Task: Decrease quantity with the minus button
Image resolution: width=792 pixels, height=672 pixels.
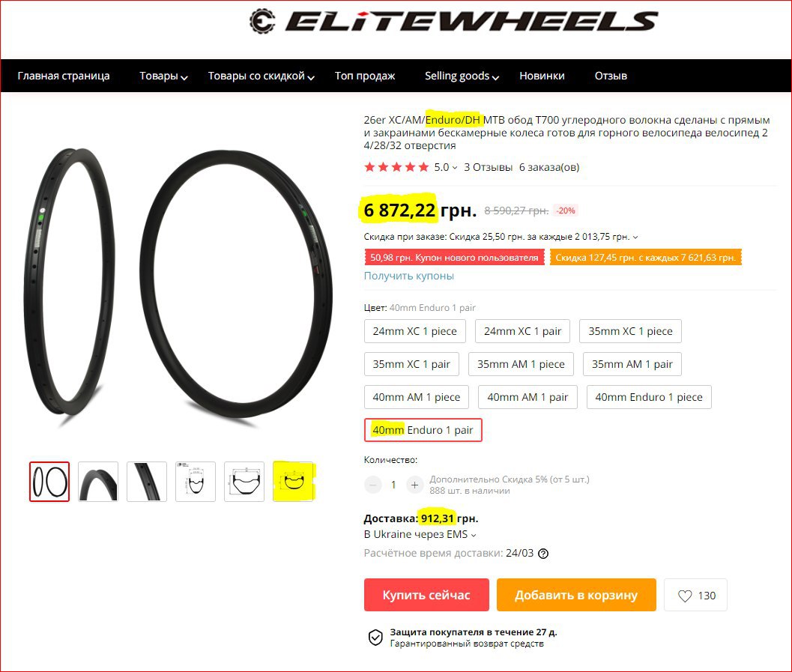Action: click(x=372, y=485)
